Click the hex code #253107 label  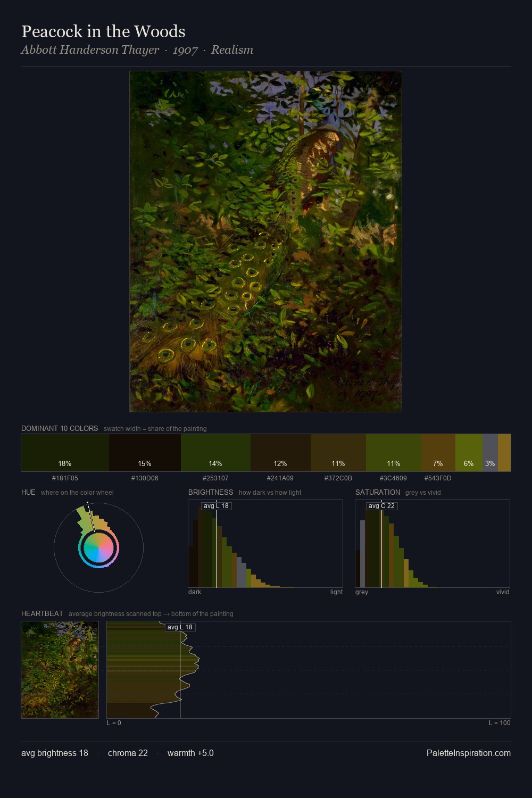click(x=215, y=478)
